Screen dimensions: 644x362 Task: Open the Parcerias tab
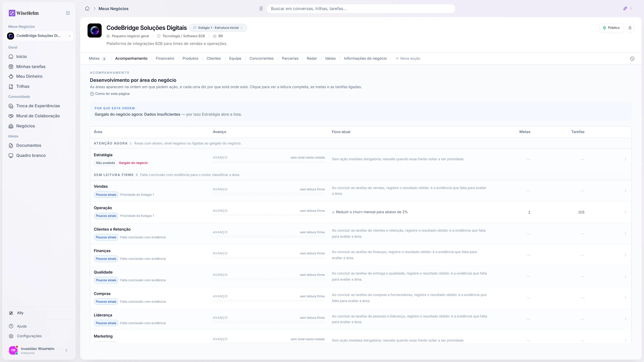pos(290,58)
